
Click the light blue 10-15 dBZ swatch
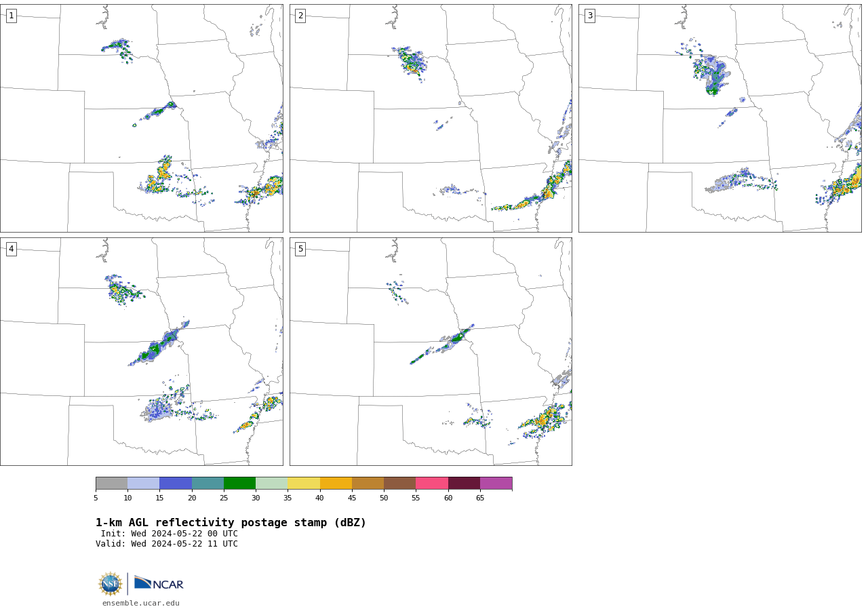pos(144,483)
